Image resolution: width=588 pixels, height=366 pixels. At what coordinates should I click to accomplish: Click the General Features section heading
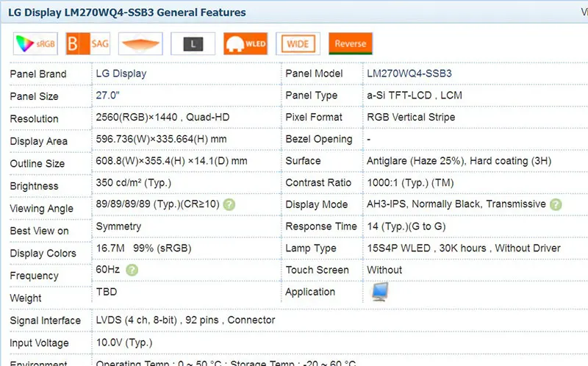point(126,12)
